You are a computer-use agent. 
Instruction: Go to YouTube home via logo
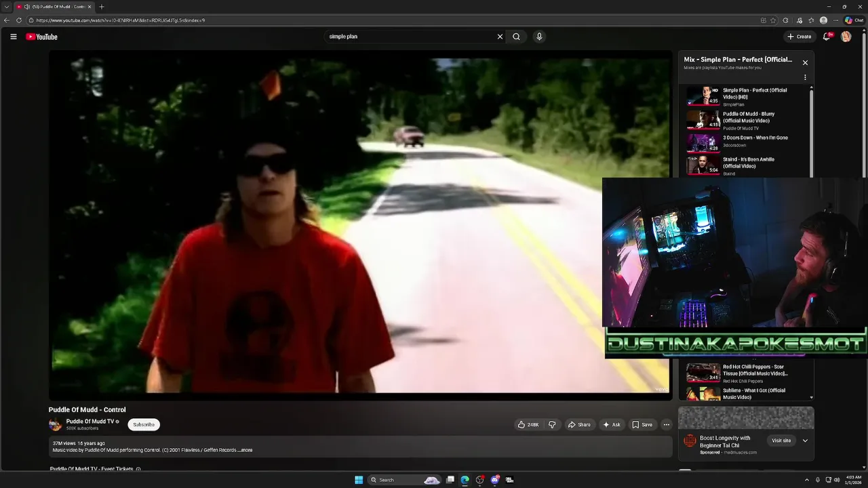(x=41, y=37)
